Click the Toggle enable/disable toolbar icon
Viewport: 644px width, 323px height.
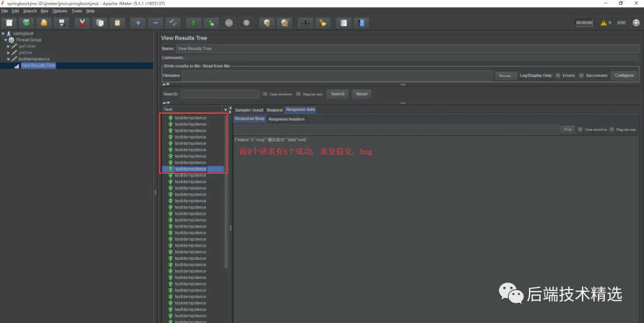[173, 23]
